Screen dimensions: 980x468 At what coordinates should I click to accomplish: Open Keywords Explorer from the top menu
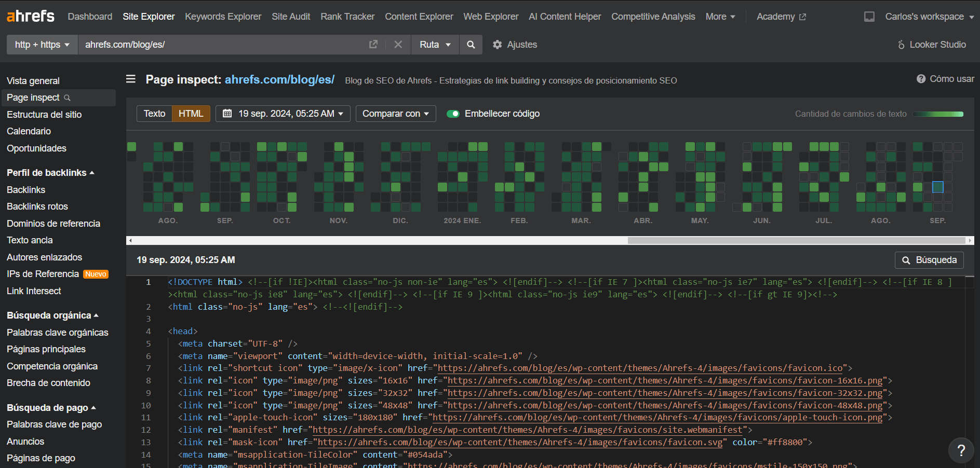tap(222, 16)
